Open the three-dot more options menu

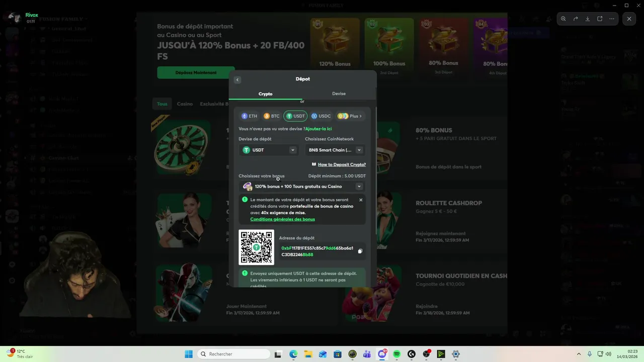click(x=612, y=19)
